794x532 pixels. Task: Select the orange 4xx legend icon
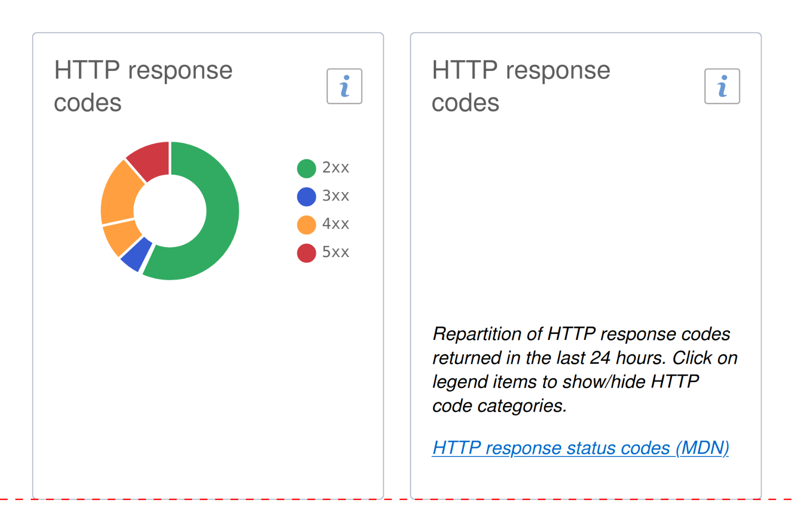[306, 224]
